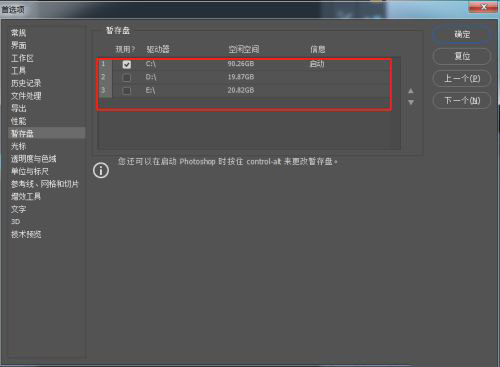500x367 pixels.
Task: Go to previous section with 上一个(P)
Action: tap(462, 79)
